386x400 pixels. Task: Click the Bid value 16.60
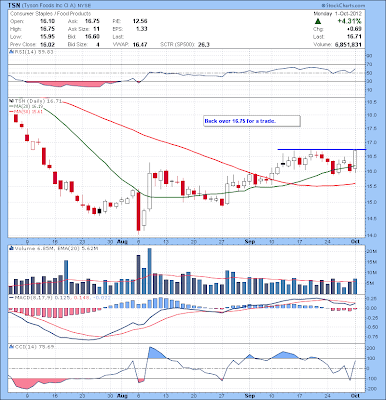92,37
